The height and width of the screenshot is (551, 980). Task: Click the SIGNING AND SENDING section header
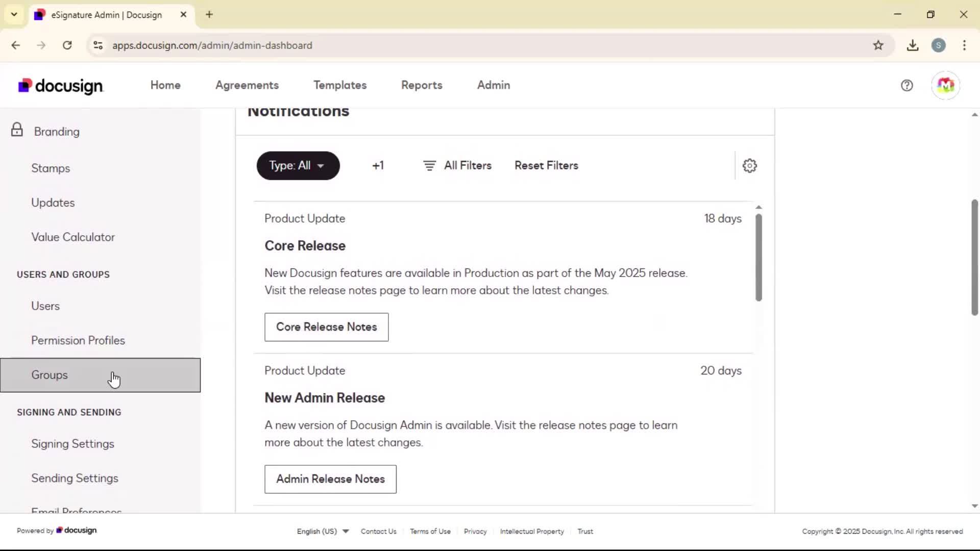pos(69,412)
